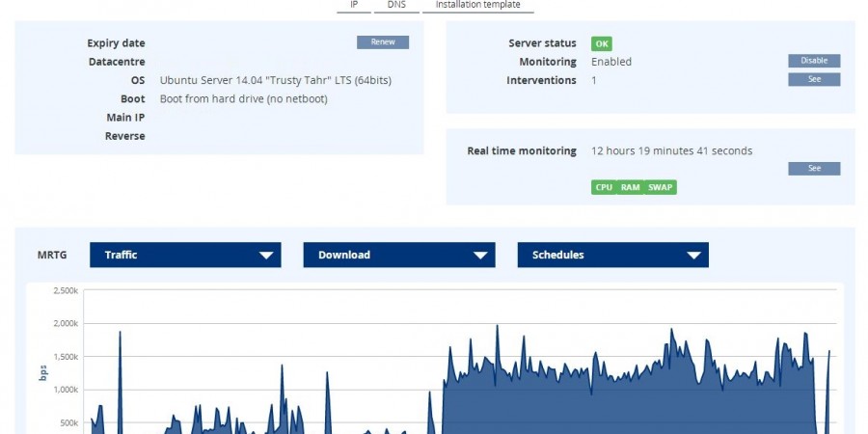868x434 pixels.
Task: Open the Download dropdown
Action: (399, 255)
